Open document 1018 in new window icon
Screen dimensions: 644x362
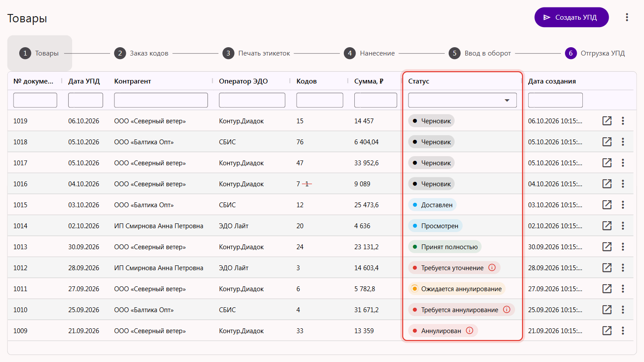(x=607, y=142)
